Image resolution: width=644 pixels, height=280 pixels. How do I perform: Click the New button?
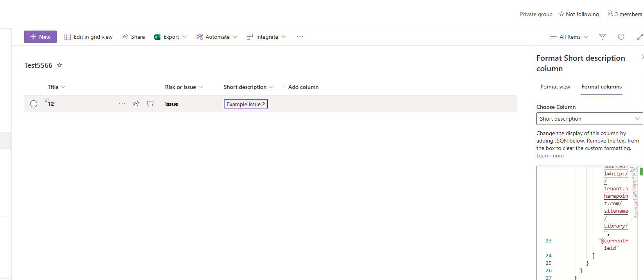40,37
